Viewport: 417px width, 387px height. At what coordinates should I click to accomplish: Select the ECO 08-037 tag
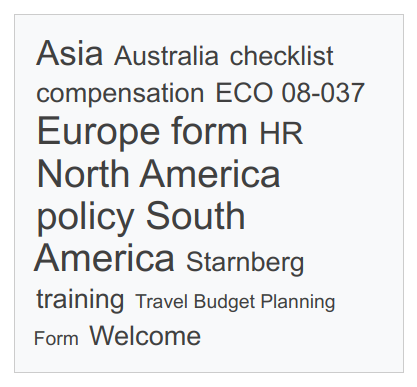coord(290,93)
